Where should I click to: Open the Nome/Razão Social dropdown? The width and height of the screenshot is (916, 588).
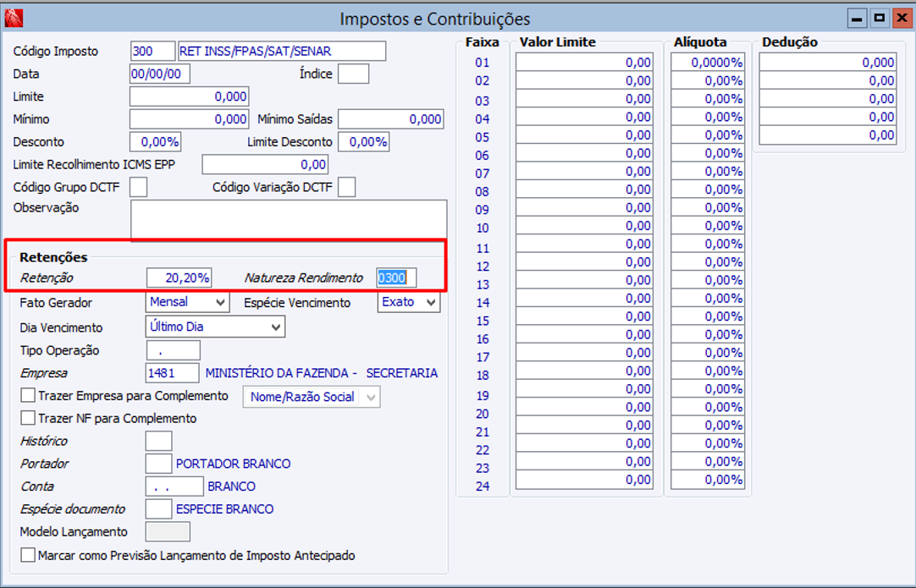(x=312, y=397)
